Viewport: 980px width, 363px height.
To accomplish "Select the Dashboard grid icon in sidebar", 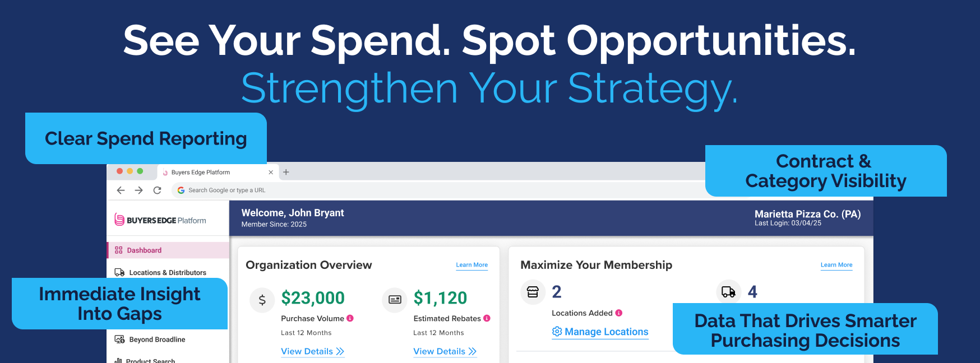I will [x=118, y=250].
